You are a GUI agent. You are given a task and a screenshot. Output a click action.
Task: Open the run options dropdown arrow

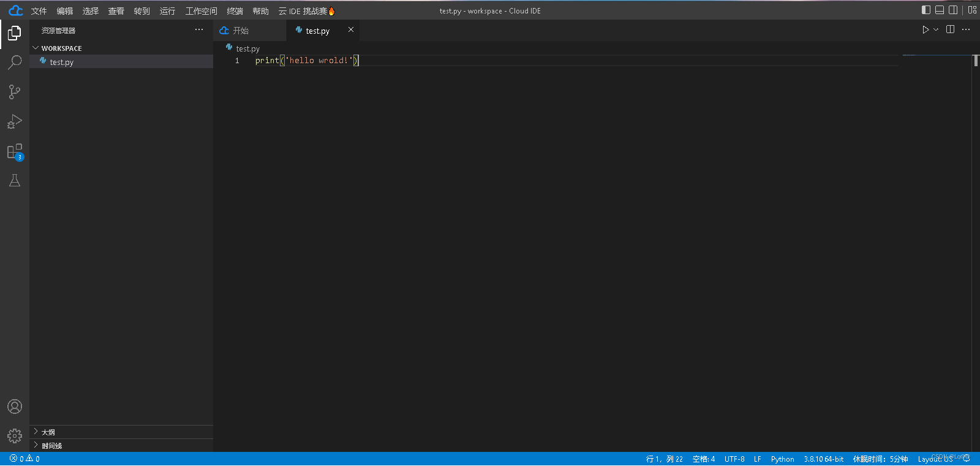936,29
